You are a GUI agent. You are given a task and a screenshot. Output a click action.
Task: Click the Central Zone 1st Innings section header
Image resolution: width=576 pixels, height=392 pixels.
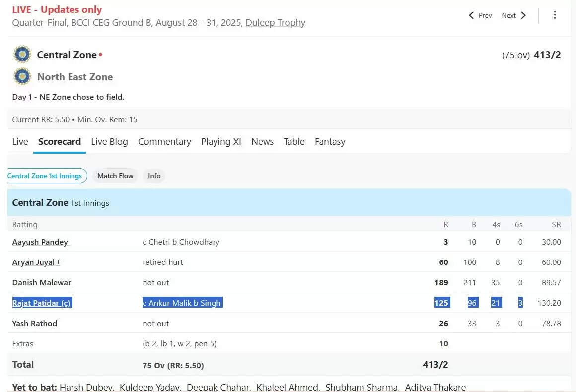point(289,202)
